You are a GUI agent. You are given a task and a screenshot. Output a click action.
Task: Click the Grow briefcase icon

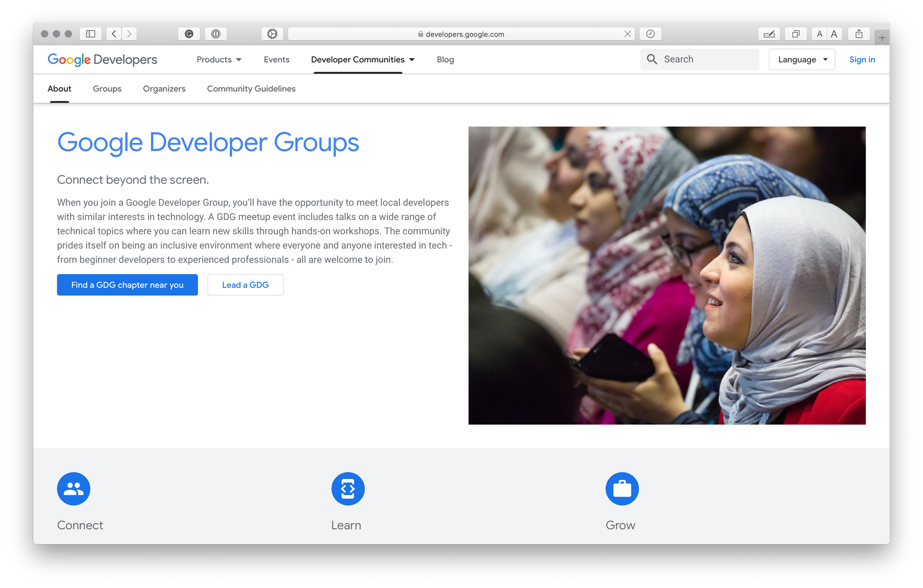622,489
